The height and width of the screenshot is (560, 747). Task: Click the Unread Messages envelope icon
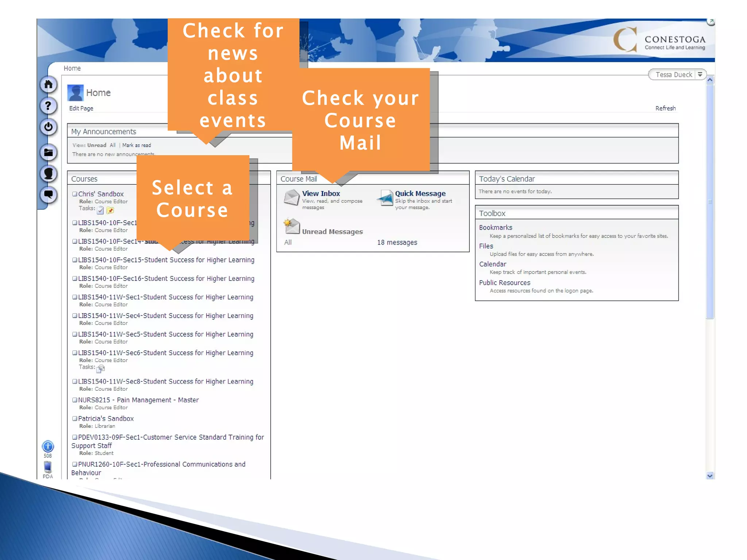pyautogui.click(x=292, y=226)
